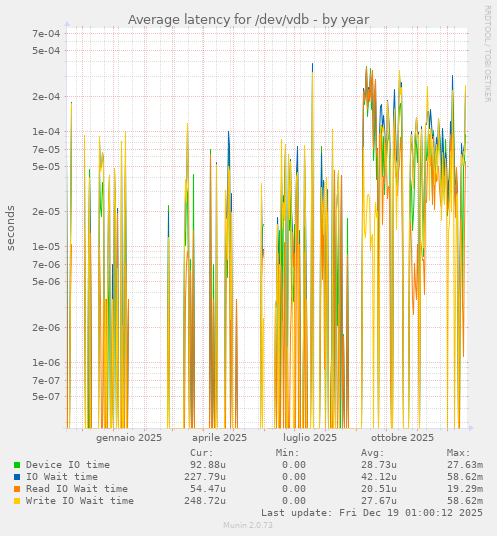This screenshot has width=497, height=536.
Task: Click the 'ottobre 2025' x-axis label
Action: tap(402, 438)
